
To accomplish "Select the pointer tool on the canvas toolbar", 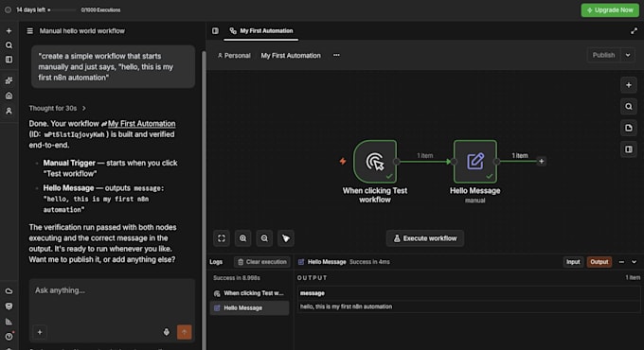I will (x=285, y=238).
